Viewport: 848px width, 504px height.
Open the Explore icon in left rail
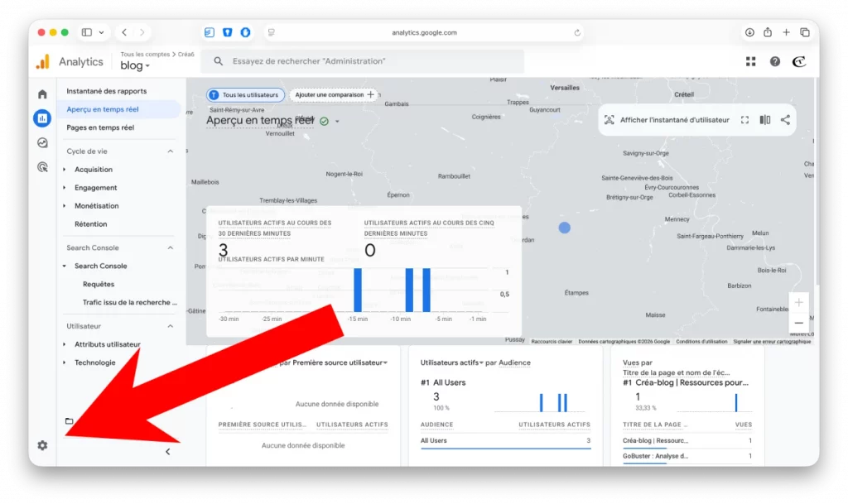pyautogui.click(x=42, y=142)
